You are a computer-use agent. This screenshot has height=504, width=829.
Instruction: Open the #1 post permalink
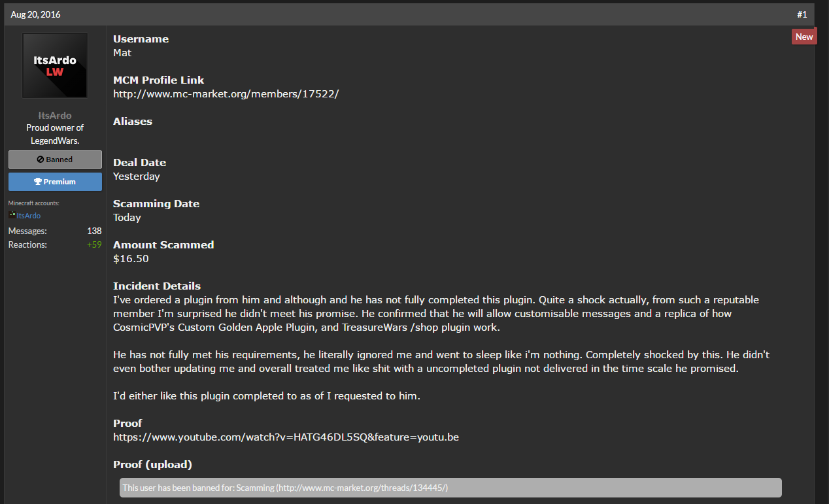pyautogui.click(x=802, y=14)
